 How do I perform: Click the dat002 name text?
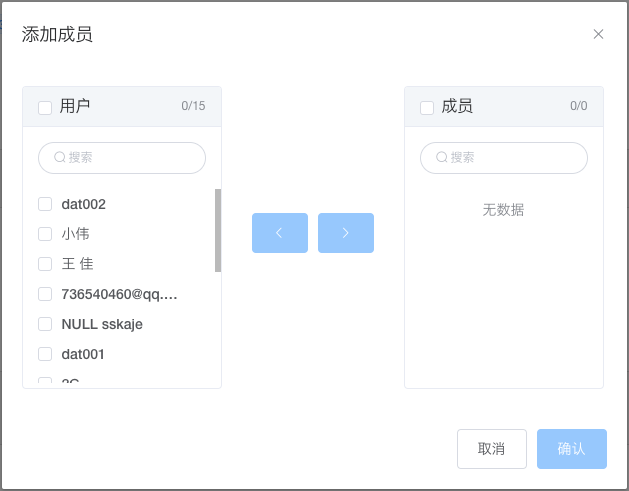(83, 204)
